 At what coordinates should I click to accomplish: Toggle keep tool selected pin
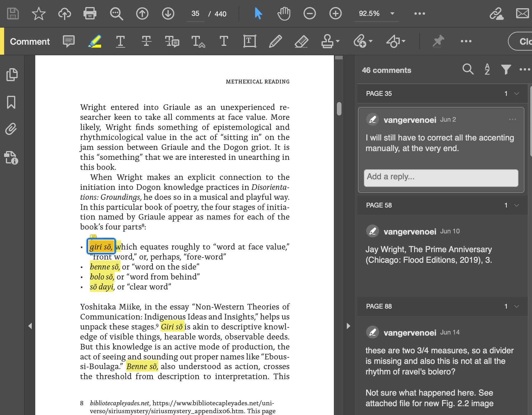tap(438, 41)
